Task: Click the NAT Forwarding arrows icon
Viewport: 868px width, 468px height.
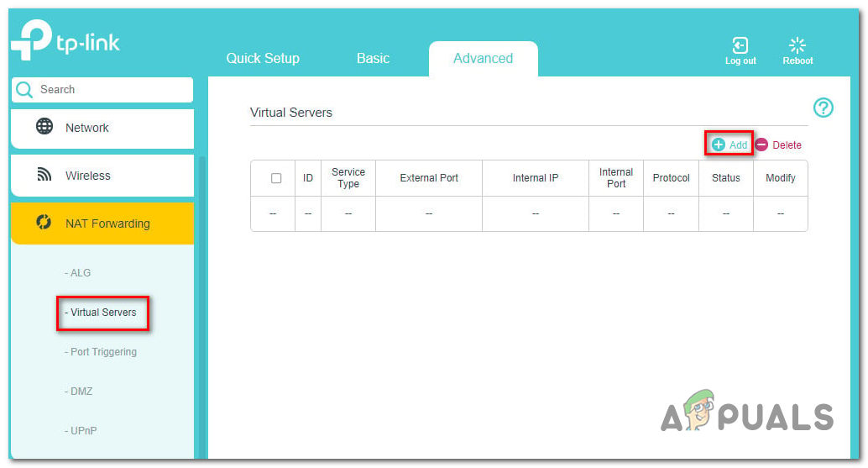Action: point(44,222)
